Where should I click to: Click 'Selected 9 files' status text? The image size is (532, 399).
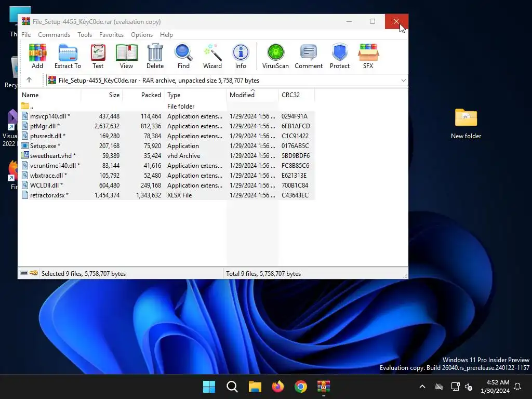click(84, 273)
